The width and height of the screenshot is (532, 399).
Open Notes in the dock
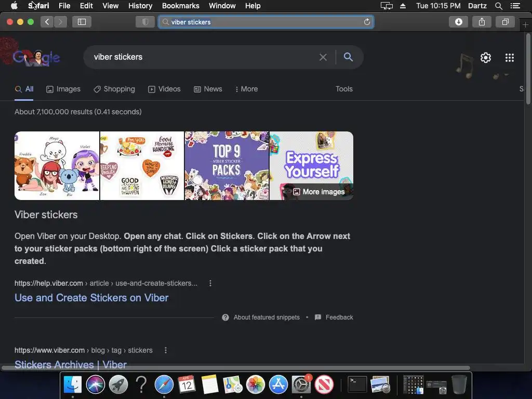tap(210, 384)
